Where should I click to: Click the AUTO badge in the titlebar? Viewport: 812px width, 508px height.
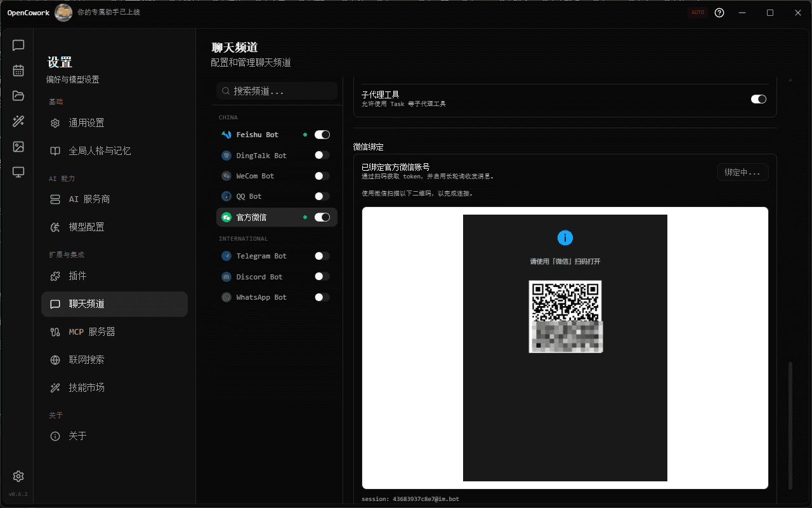(698, 12)
